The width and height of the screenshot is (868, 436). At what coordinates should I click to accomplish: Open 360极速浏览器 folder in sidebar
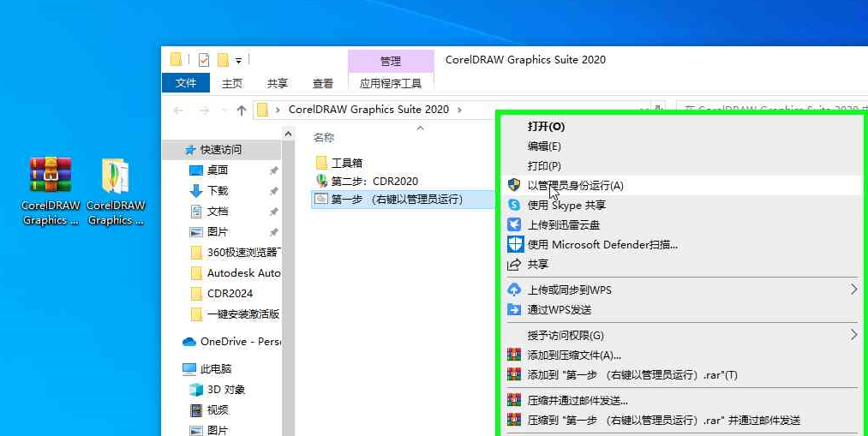pos(236,253)
